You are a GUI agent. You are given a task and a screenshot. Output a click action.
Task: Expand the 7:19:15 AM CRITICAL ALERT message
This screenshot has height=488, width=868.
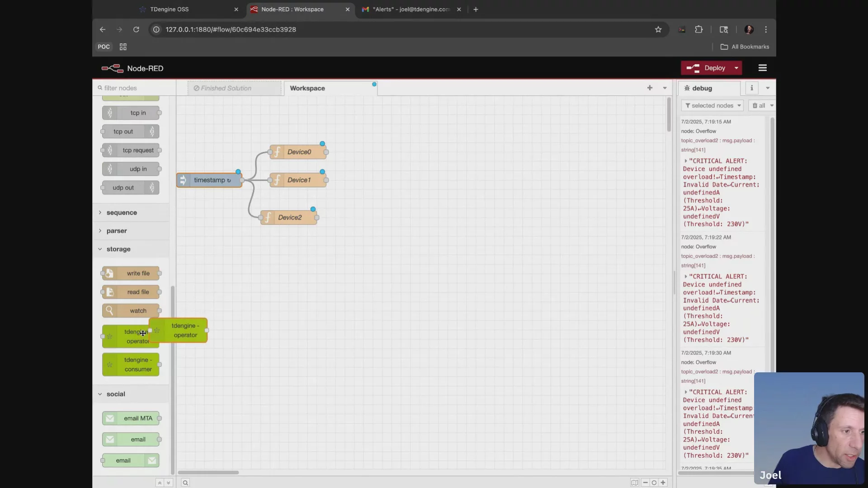tap(686, 161)
